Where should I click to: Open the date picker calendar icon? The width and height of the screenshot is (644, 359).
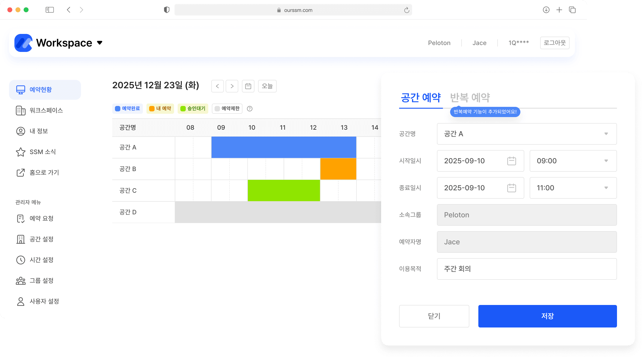pyautogui.click(x=248, y=86)
